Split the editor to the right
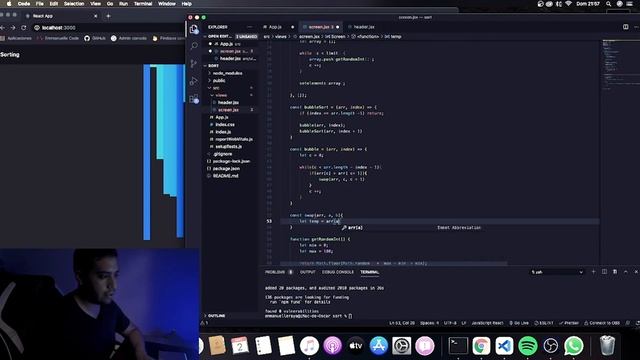This screenshot has width=640, height=360. click(626, 27)
